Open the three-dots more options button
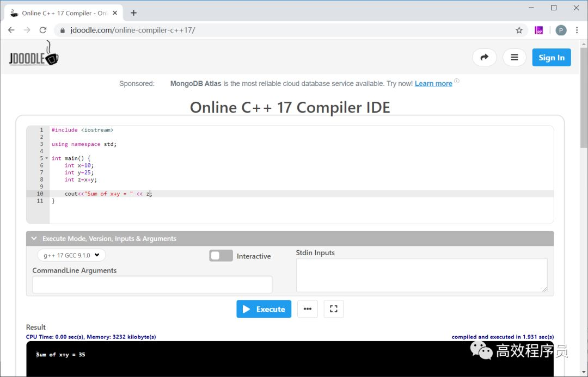588x377 pixels. [x=308, y=309]
